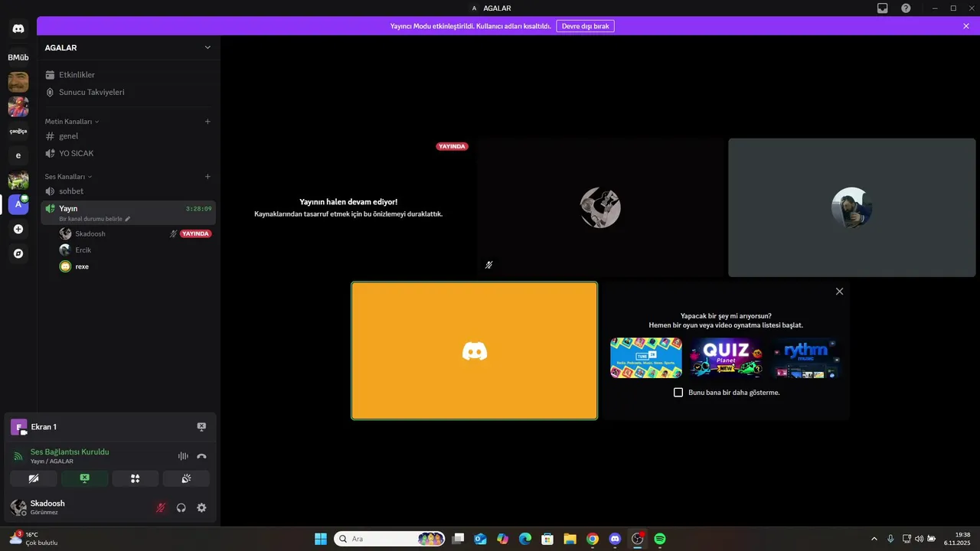Open the weather widget showing 16°C

34,539
